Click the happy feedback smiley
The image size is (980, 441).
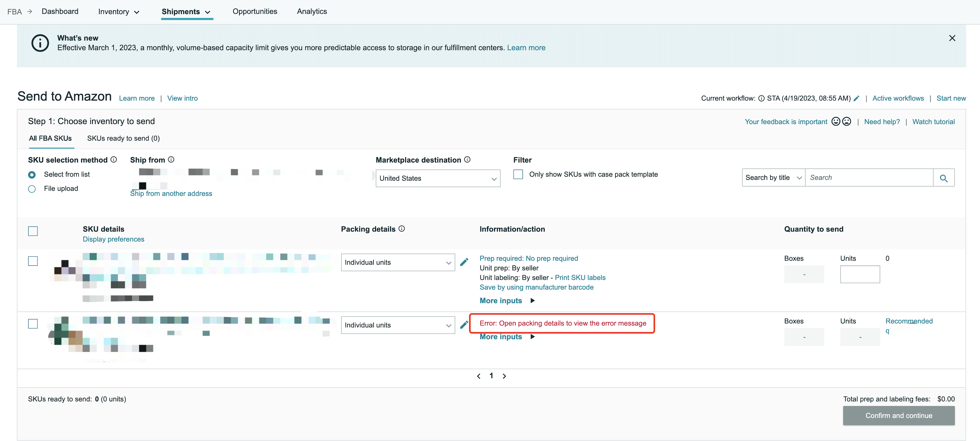[x=836, y=122]
